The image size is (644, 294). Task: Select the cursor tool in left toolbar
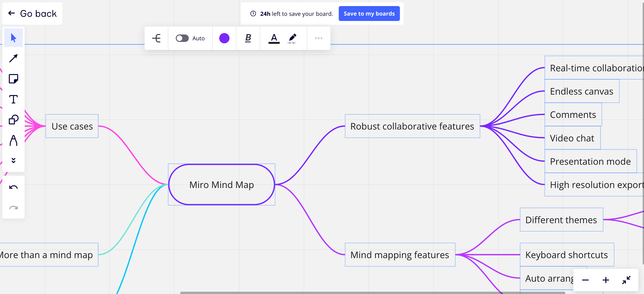pyautogui.click(x=13, y=38)
